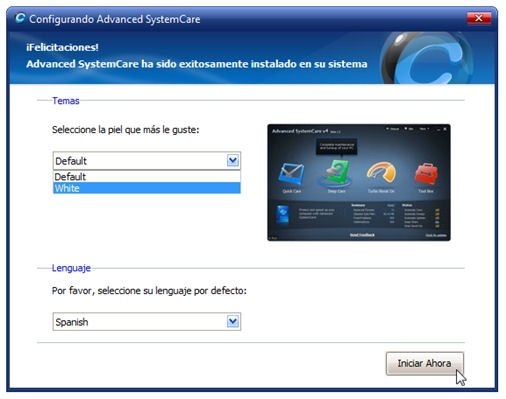The height and width of the screenshot is (399, 506).
Task: Choose the Default skin from list
Action: pyautogui.click(x=147, y=177)
